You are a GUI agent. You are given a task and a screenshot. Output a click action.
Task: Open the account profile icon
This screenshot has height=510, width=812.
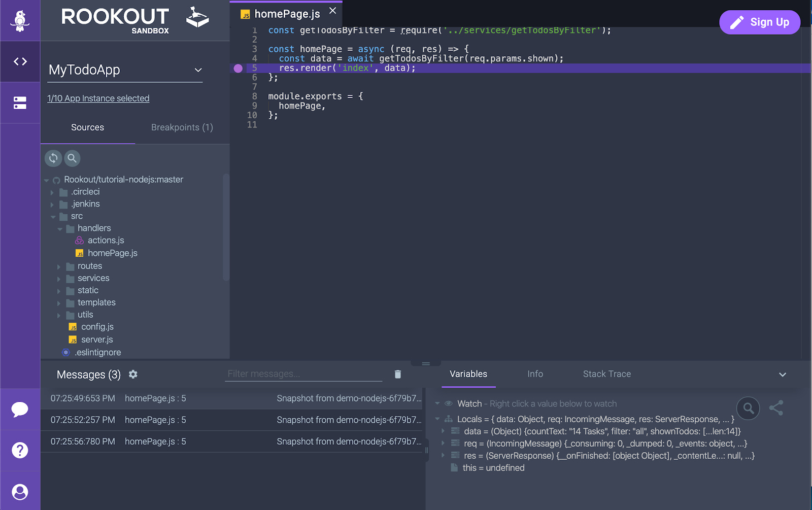pos(20,490)
